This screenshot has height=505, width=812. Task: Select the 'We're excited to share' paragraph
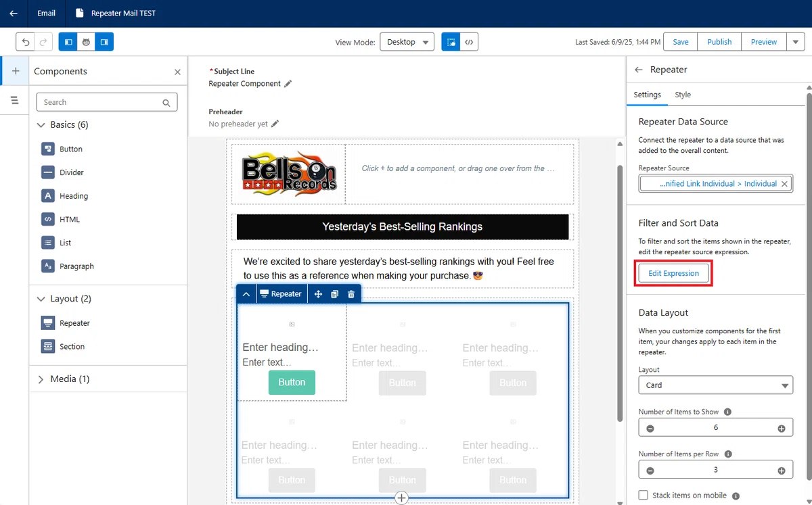pyautogui.click(x=403, y=268)
